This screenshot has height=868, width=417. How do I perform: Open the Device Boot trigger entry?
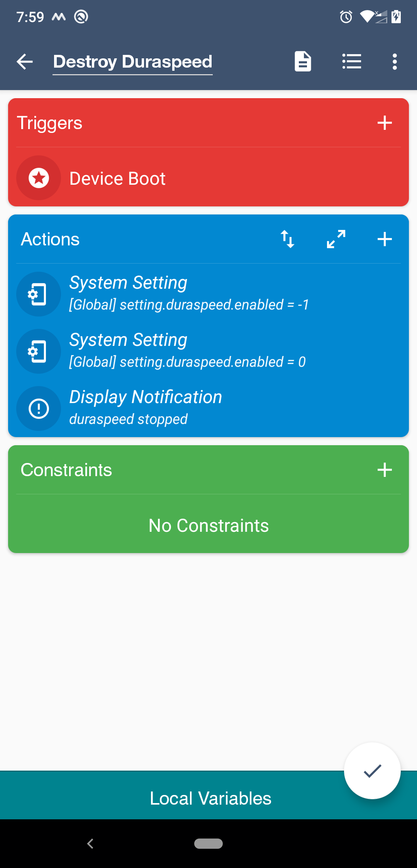click(x=154, y=178)
